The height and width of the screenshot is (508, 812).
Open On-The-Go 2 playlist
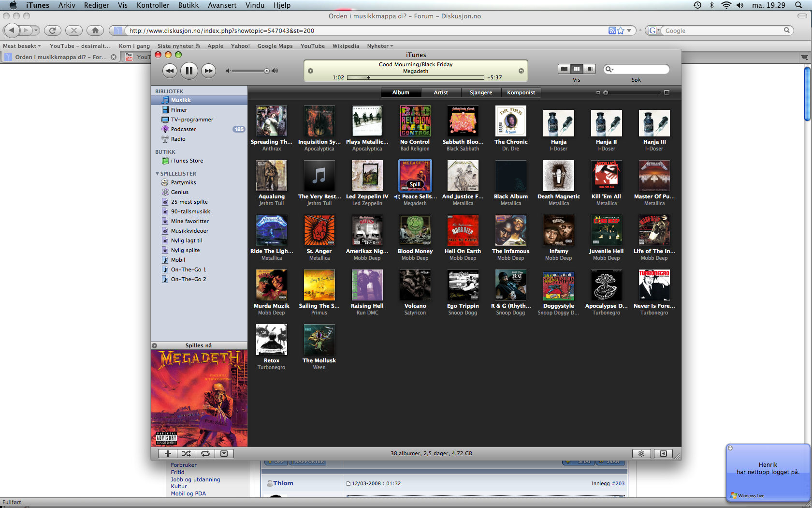click(199, 279)
